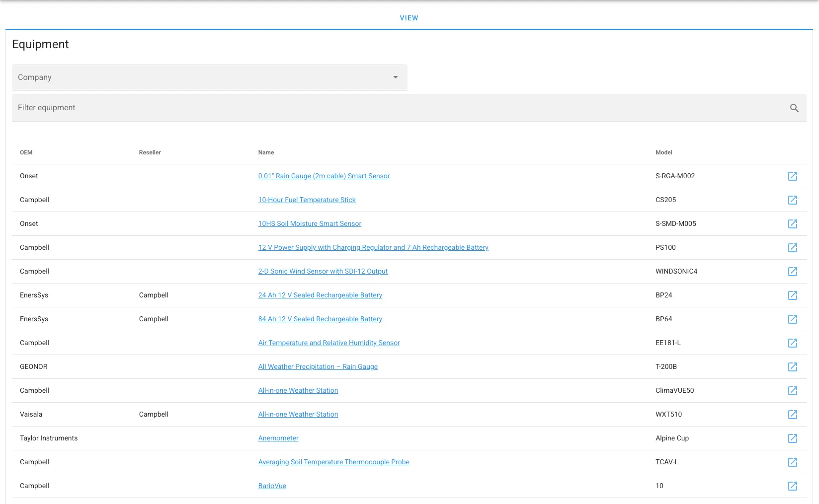The height and width of the screenshot is (504, 819).
Task: Open Averaging Soil Temperature Thermocouple Probe link
Action: pos(334,462)
